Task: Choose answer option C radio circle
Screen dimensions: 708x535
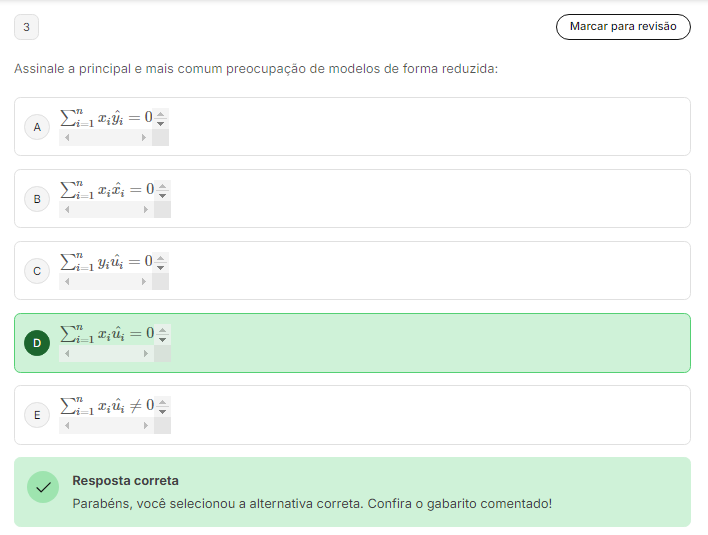Action: point(37,271)
